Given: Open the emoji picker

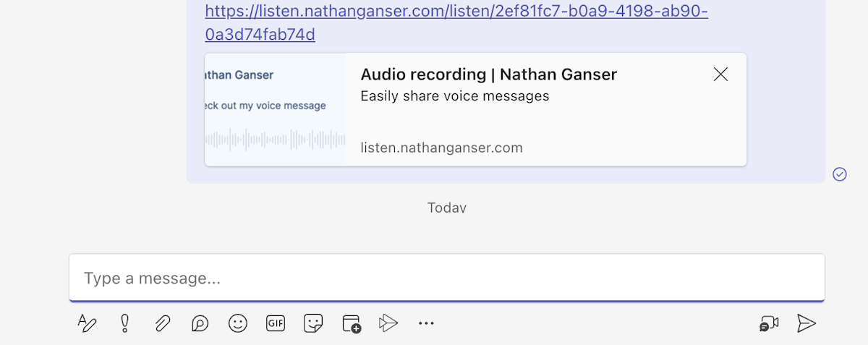Looking at the screenshot, I should coord(238,323).
